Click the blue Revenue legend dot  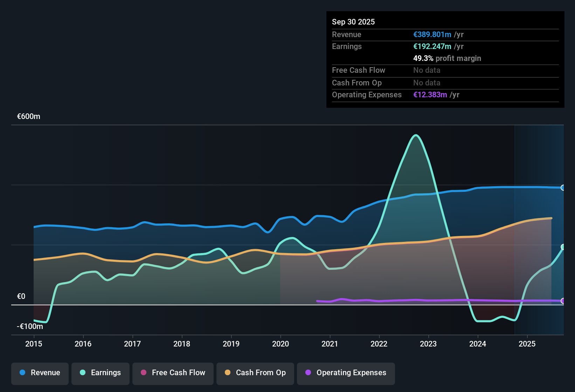(x=22, y=372)
